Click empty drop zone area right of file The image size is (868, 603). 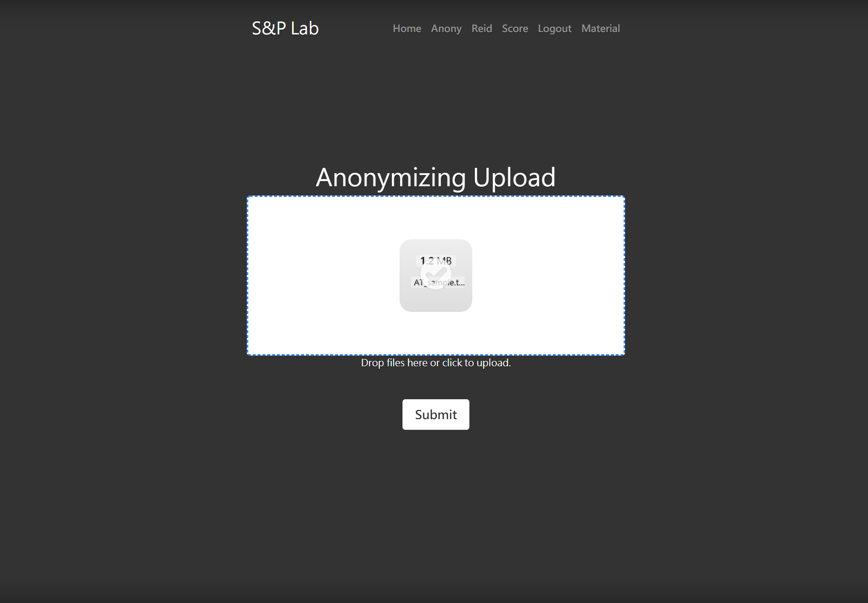tap(548, 276)
